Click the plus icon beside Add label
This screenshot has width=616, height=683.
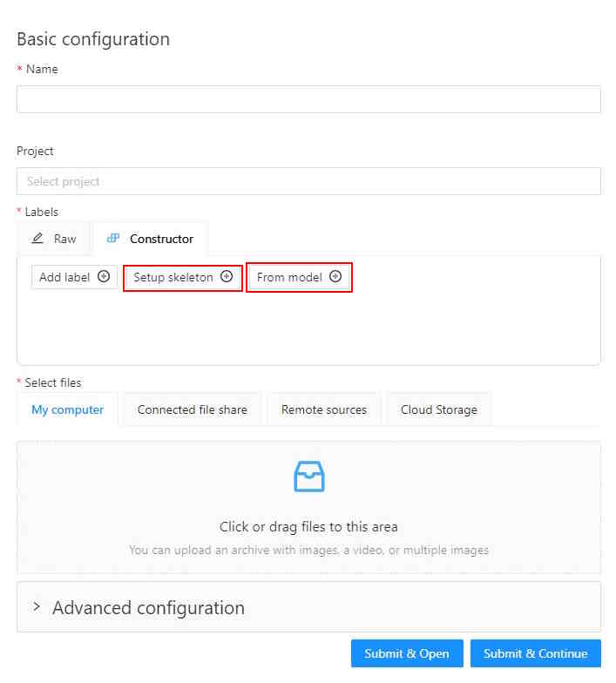104,277
